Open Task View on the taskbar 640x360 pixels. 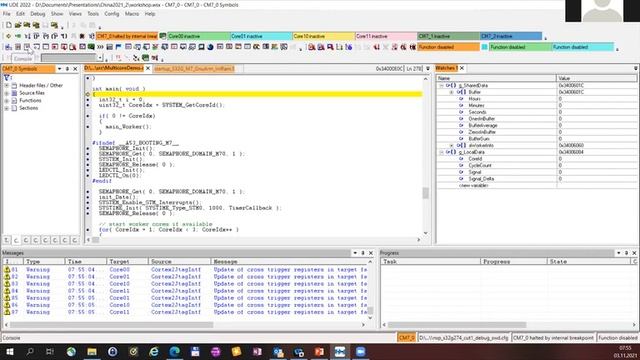pyautogui.click(x=50, y=351)
